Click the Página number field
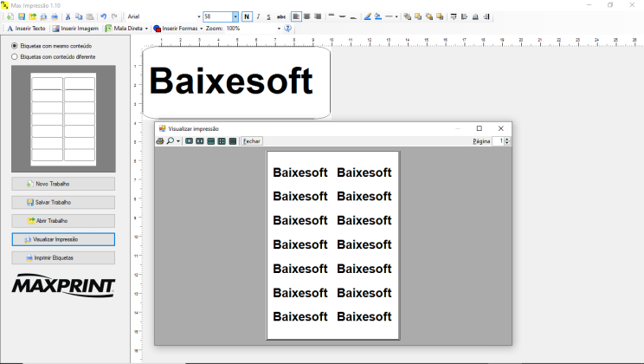Image resolution: width=644 pixels, height=364 pixels. pos(499,141)
